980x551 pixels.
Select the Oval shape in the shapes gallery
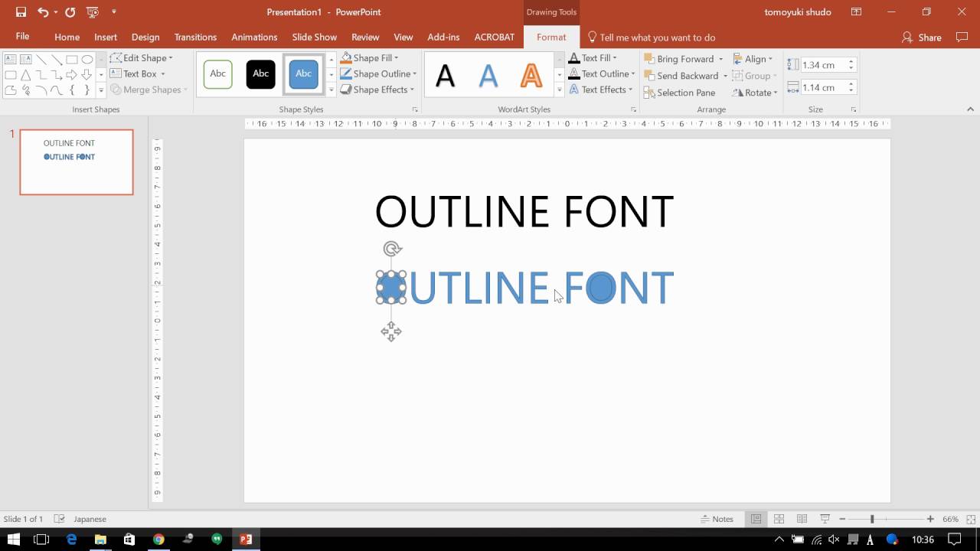pos(87,59)
